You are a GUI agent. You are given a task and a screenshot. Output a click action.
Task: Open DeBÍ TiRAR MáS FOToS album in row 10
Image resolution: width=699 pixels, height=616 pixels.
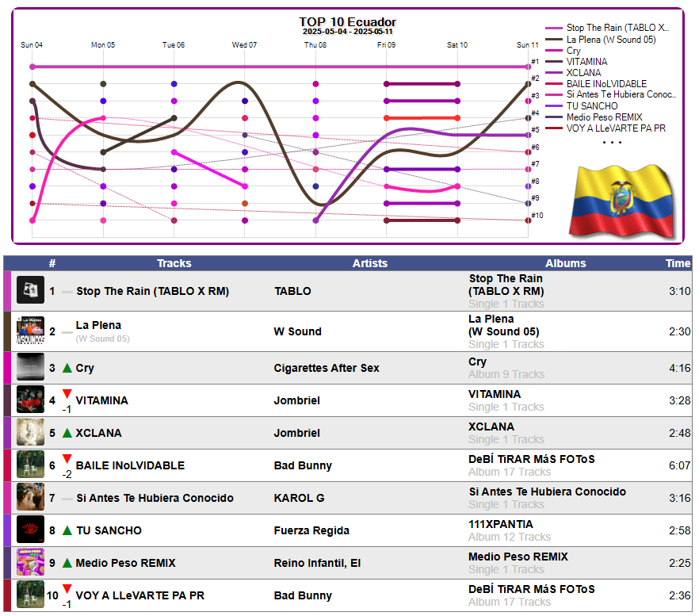[531, 589]
